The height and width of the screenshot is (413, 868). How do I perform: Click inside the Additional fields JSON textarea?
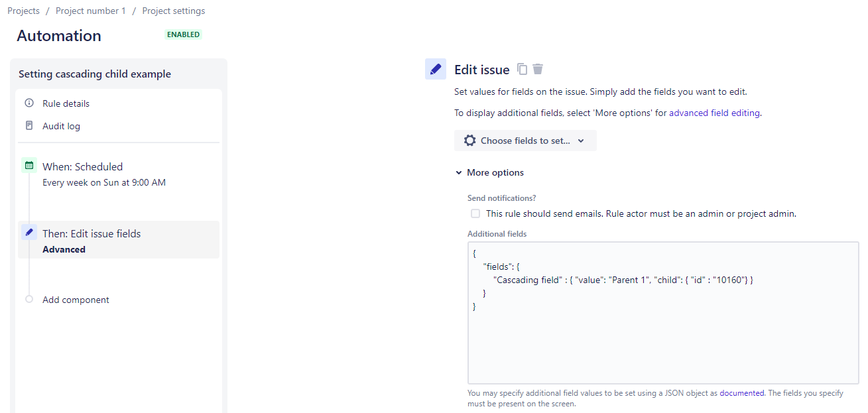(x=663, y=313)
